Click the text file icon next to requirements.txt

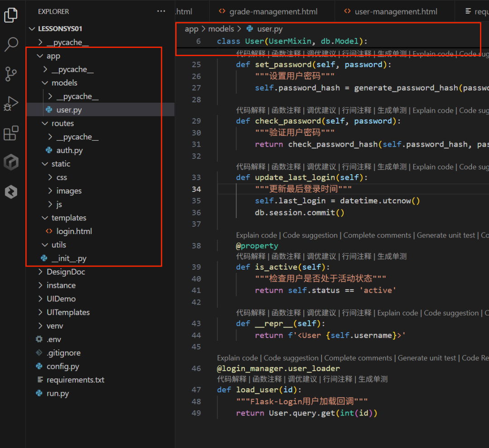[40, 380]
